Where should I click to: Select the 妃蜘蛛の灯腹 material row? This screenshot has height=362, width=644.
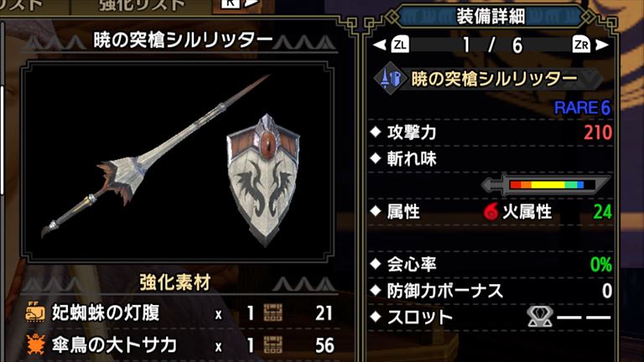click(180, 313)
